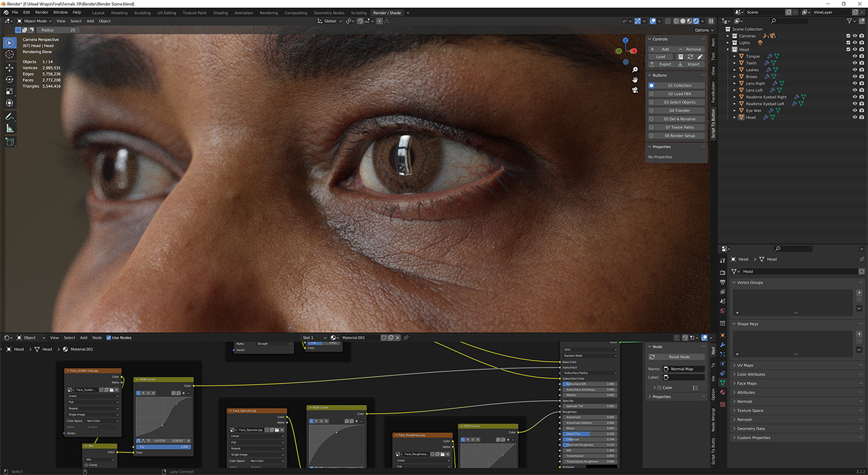Choose the Rotate tool
This screenshot has width=868, height=475.
click(x=9, y=80)
